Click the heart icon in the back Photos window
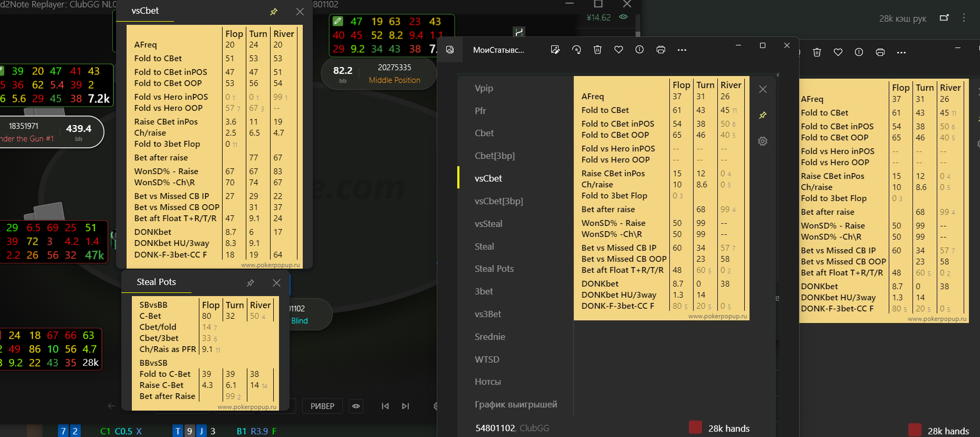 838,52
